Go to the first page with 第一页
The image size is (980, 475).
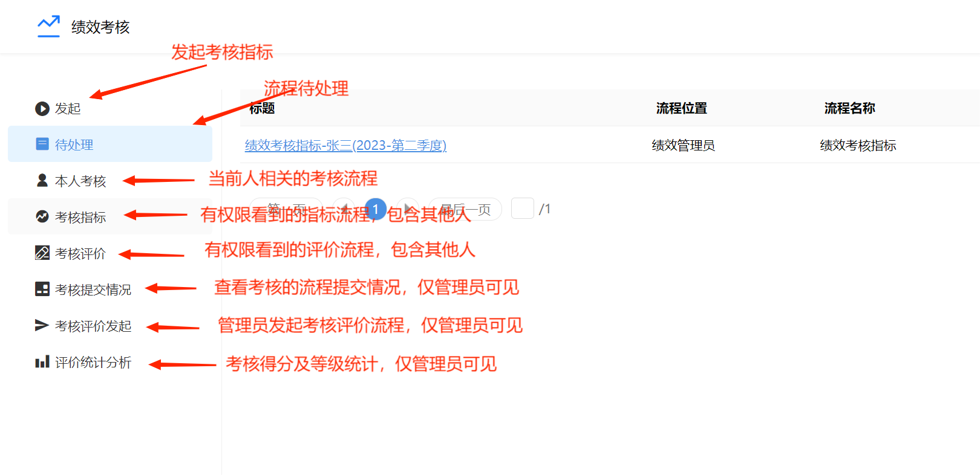pyautogui.click(x=286, y=209)
